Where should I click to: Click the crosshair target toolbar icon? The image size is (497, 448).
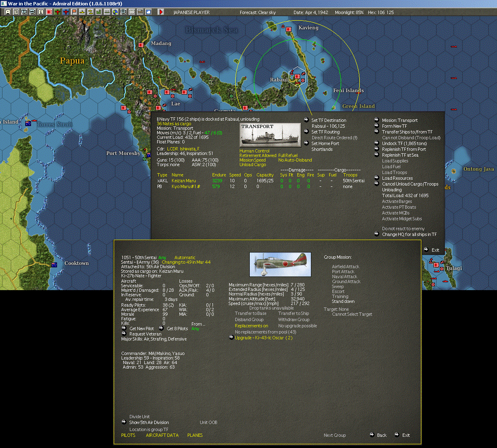click(123, 12)
